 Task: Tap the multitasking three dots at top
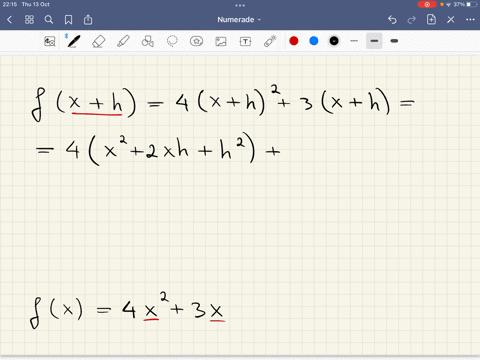(x=240, y=5)
